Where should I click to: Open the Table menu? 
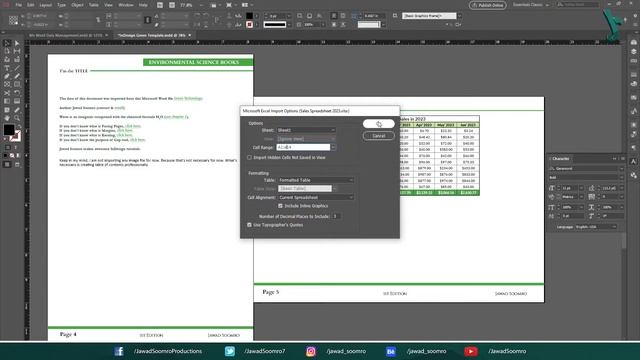pos(94,5)
